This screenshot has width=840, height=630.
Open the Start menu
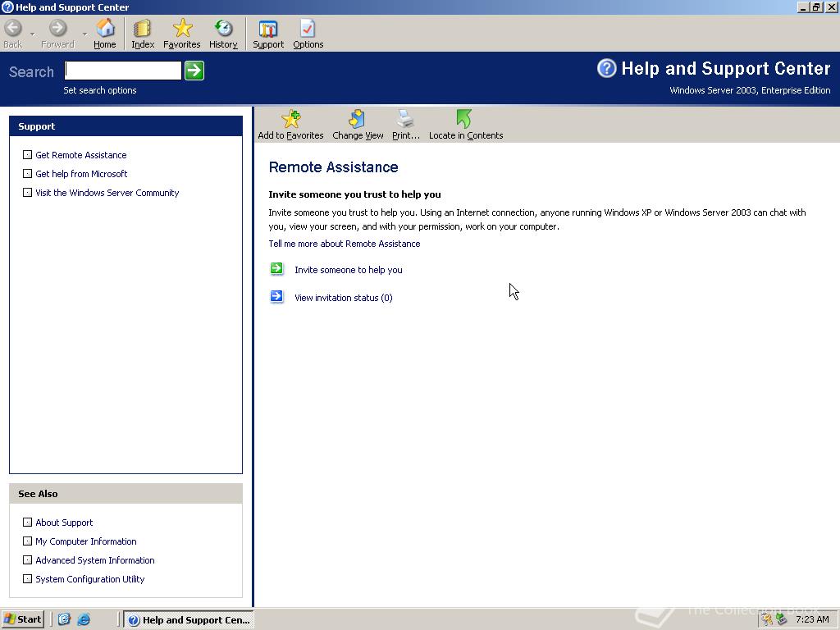(x=22, y=619)
